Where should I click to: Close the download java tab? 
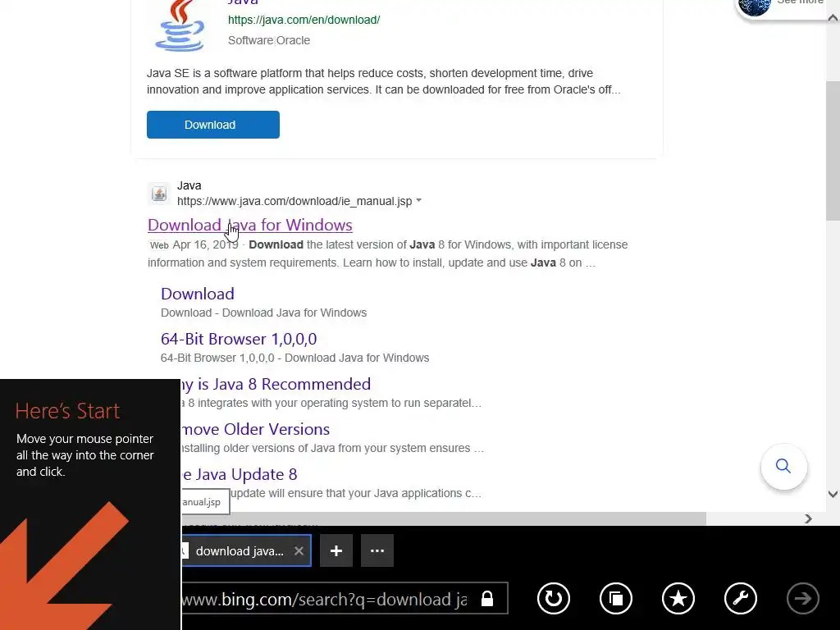pos(299,550)
